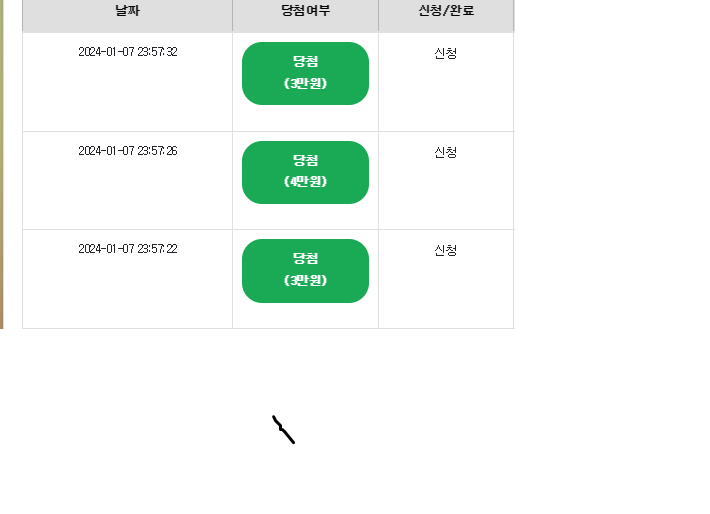Image resolution: width=710 pixels, height=514 pixels.
Task: Click the (3만원) amount in the 23:57:22 badge
Action: pyautogui.click(x=305, y=280)
